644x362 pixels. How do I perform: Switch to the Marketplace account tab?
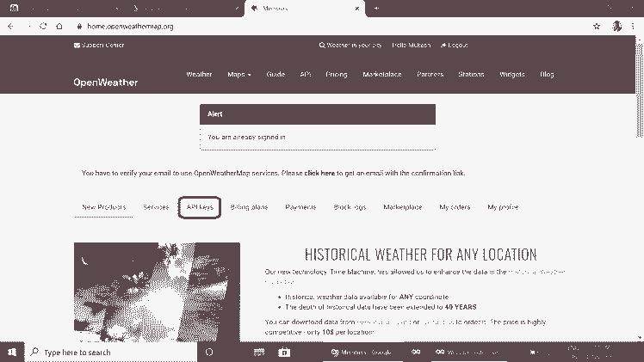[x=403, y=207]
